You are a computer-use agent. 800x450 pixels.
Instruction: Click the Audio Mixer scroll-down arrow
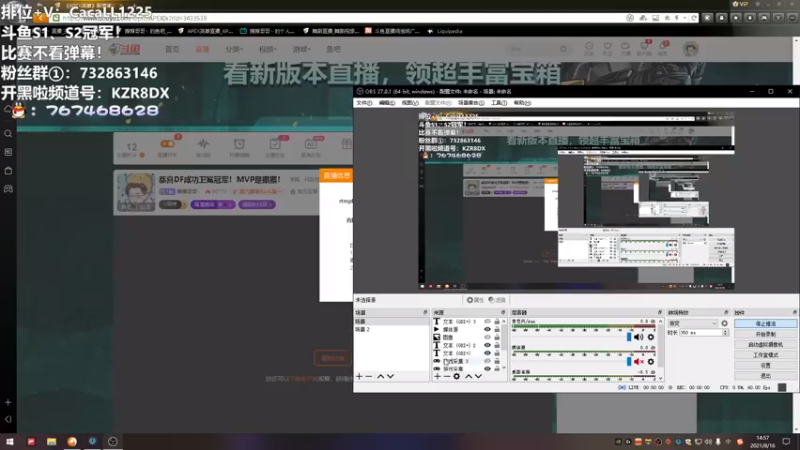click(x=660, y=379)
